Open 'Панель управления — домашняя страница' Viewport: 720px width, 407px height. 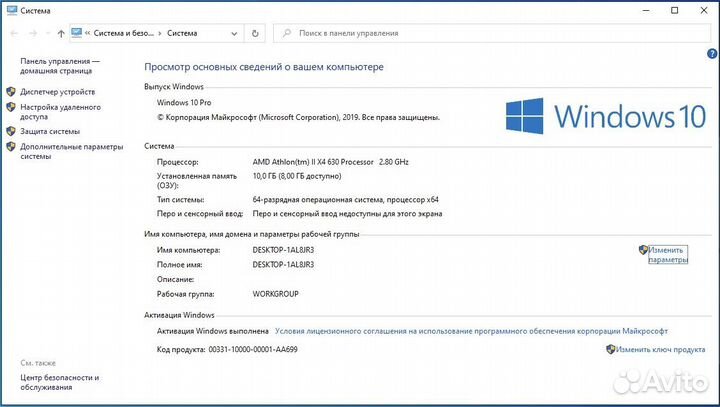pyautogui.click(x=60, y=66)
